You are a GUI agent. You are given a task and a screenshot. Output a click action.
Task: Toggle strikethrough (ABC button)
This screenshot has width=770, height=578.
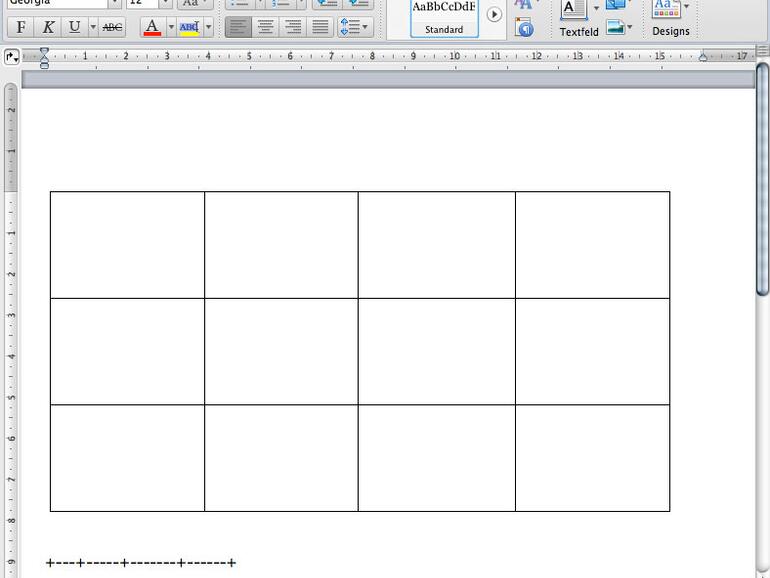[112, 27]
